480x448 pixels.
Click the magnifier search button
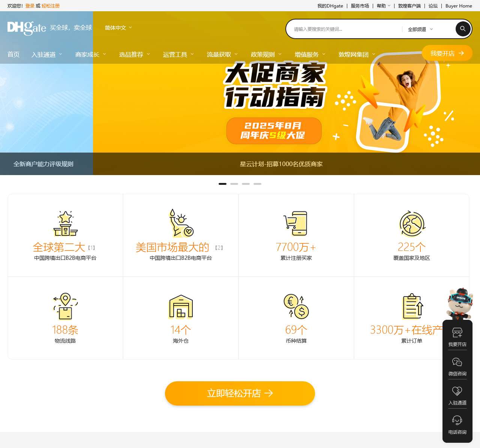click(x=463, y=29)
